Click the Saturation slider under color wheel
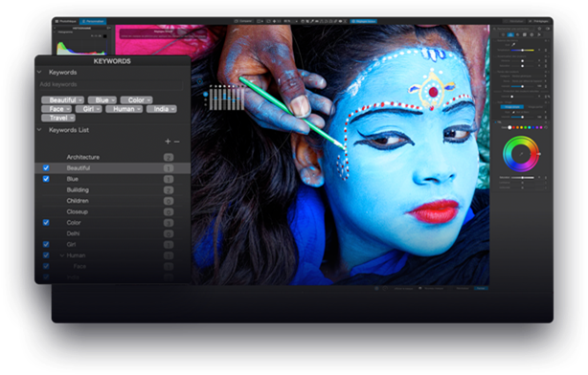 [522, 178]
